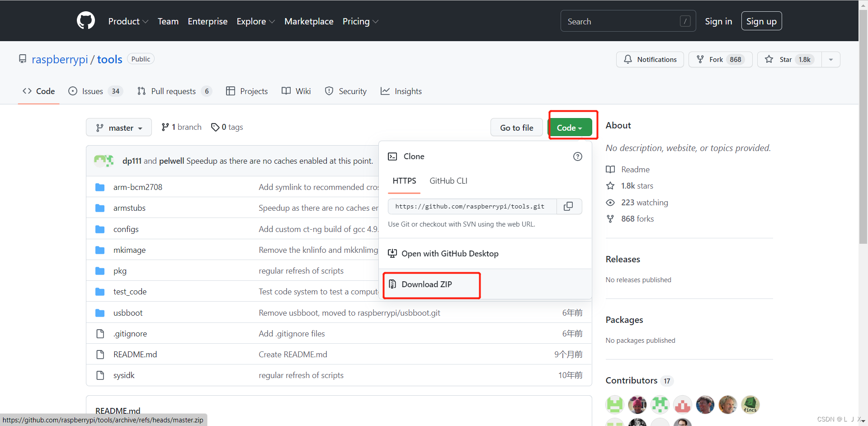
Task: Open the Wiki tab
Action: tap(296, 91)
